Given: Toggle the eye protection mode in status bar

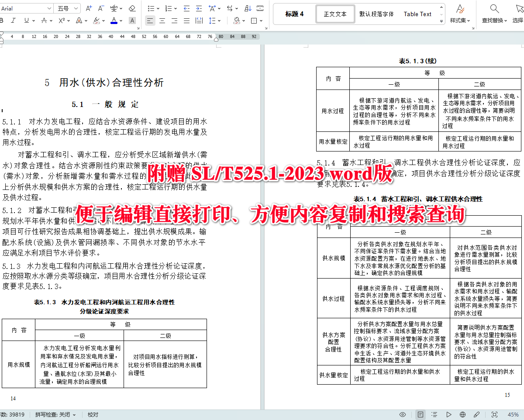Looking at the screenshot, I should pyautogui.click(x=402, y=414).
